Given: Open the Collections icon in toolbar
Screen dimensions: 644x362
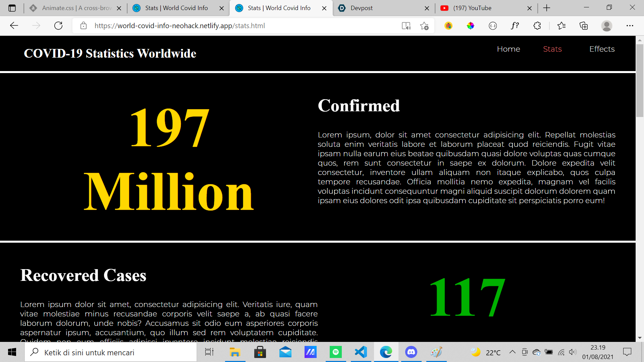Looking at the screenshot, I should click(x=584, y=26).
